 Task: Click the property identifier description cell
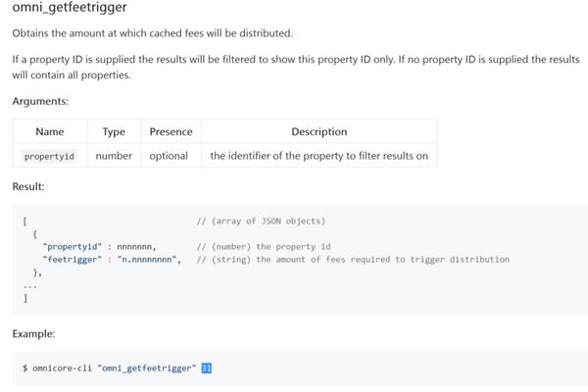(x=319, y=156)
